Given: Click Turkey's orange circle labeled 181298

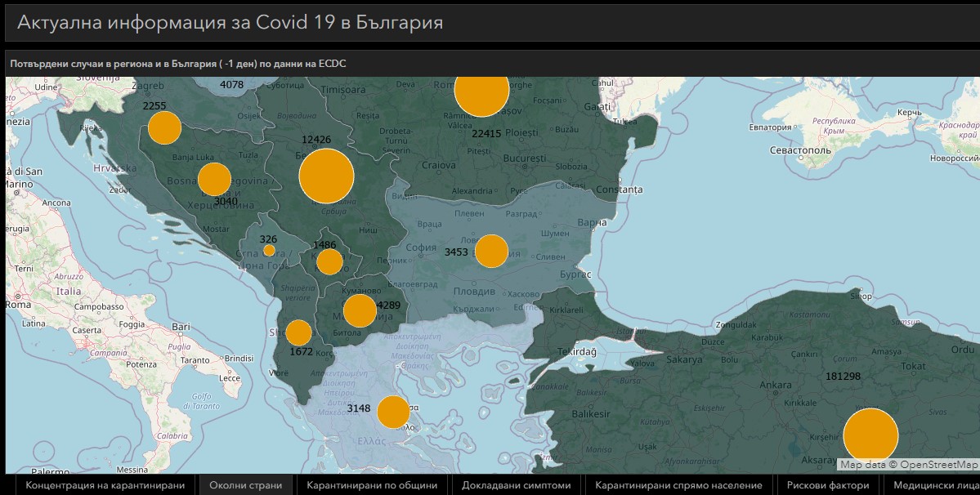Looking at the screenshot, I should tap(870, 435).
